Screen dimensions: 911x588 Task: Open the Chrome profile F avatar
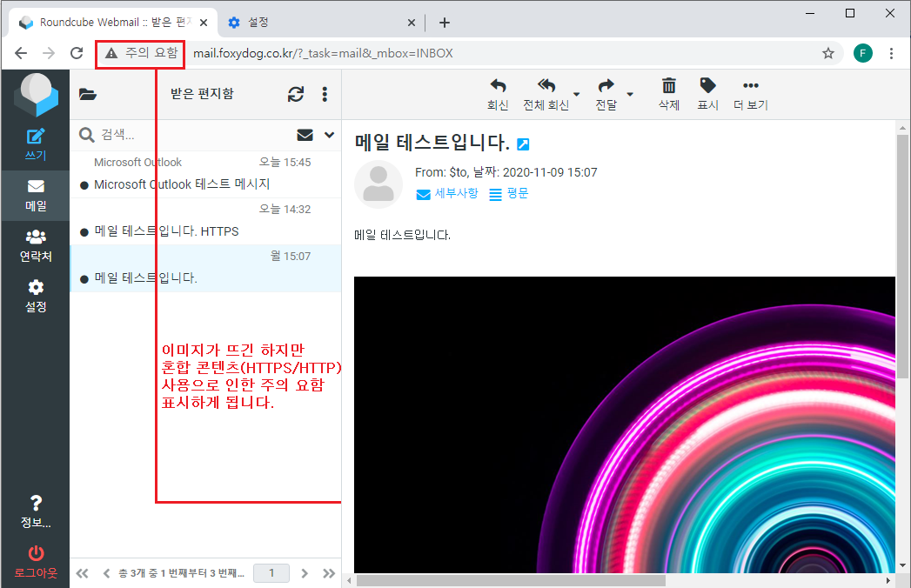[x=863, y=53]
